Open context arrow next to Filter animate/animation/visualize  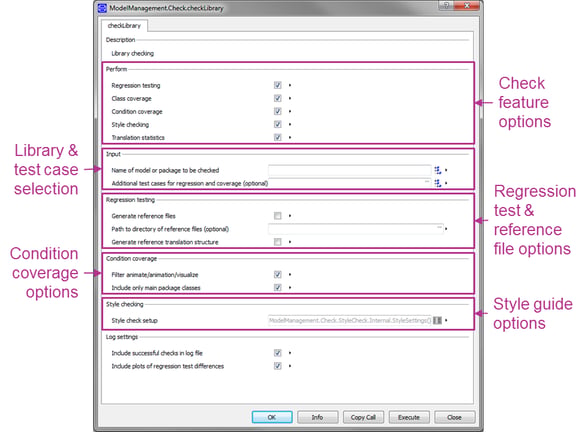click(290, 274)
